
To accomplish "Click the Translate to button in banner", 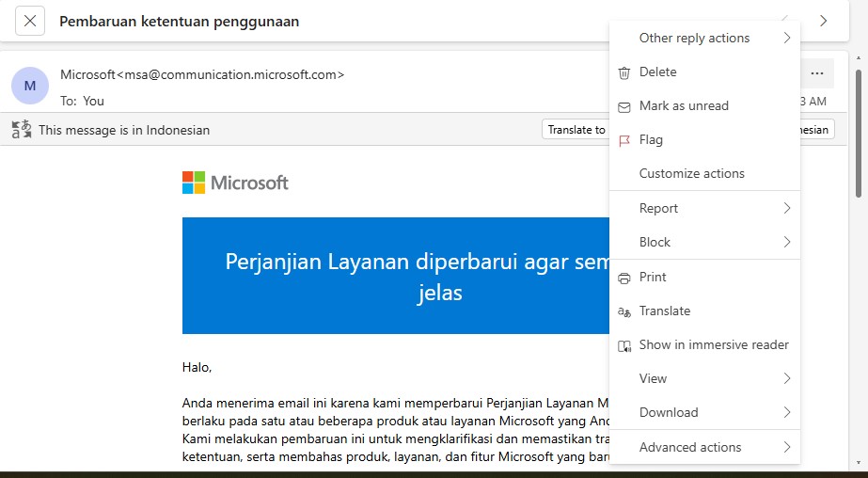I will point(576,130).
